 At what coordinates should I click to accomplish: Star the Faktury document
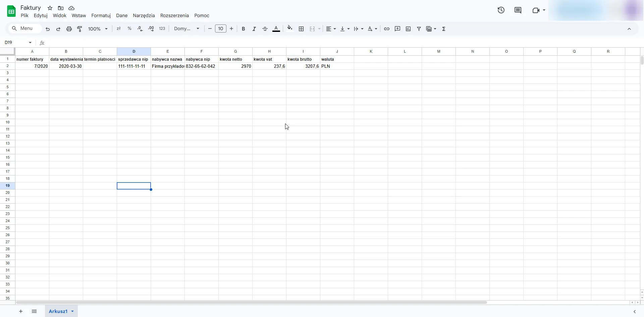(x=50, y=8)
